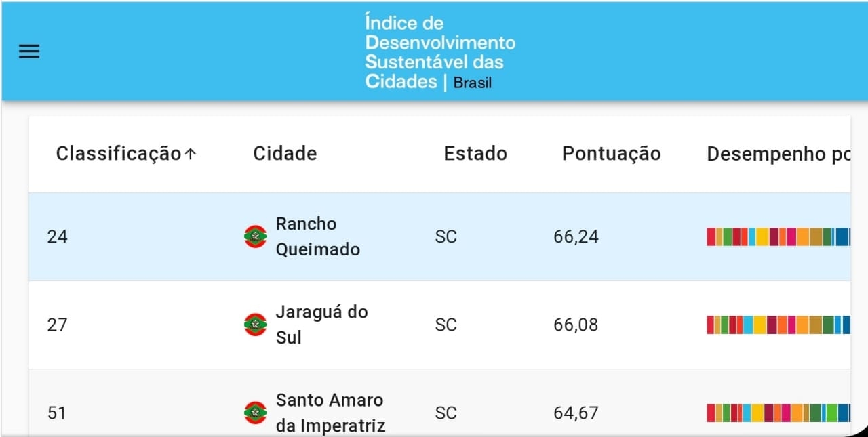868x437 pixels.
Task: Click the score 64,67 cell
Action: [576, 413]
